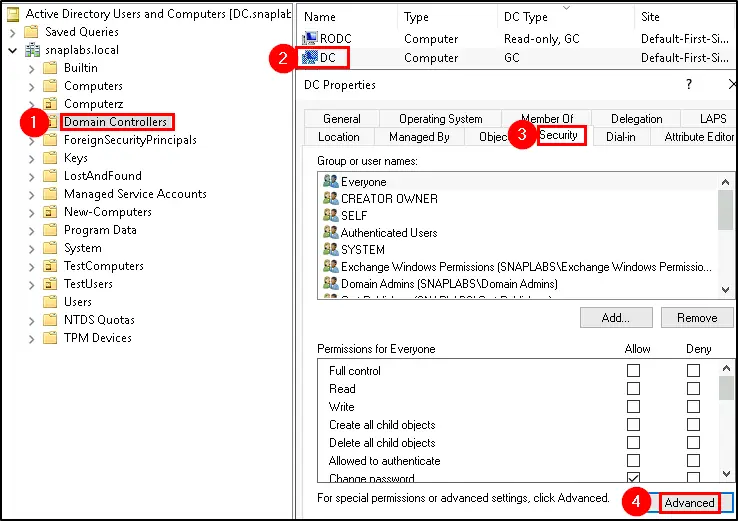Open the Managed By tab
The height and width of the screenshot is (521, 738).
coord(419,137)
